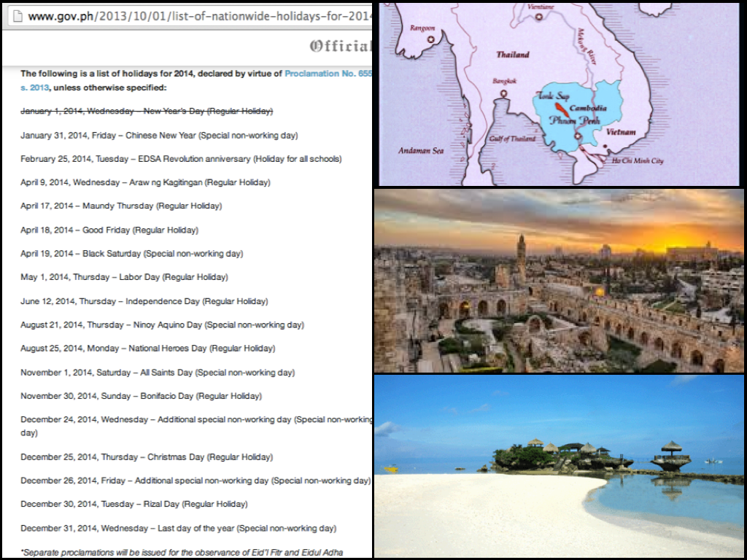Click the struck-through New Year's Day entry
The image size is (747, 560).
[x=147, y=111]
